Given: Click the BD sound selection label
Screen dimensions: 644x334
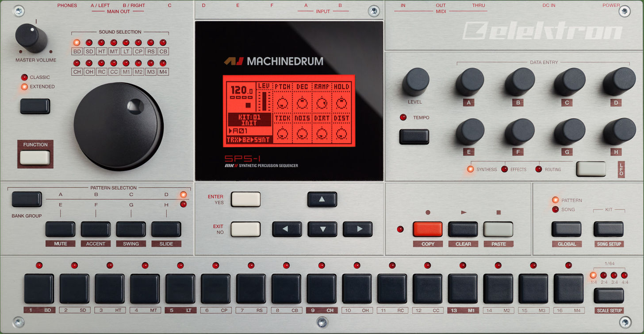Looking at the screenshot, I should click(77, 51).
